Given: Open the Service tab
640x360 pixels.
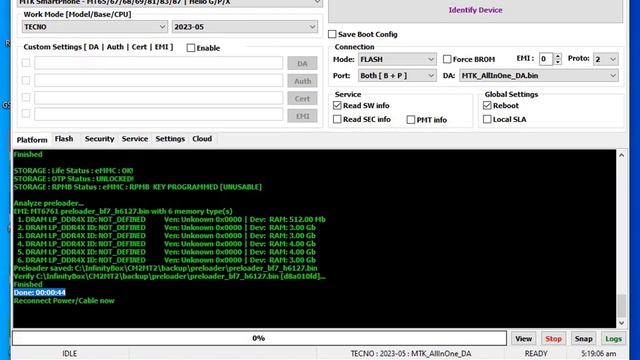Looking at the screenshot, I should 135,139.
